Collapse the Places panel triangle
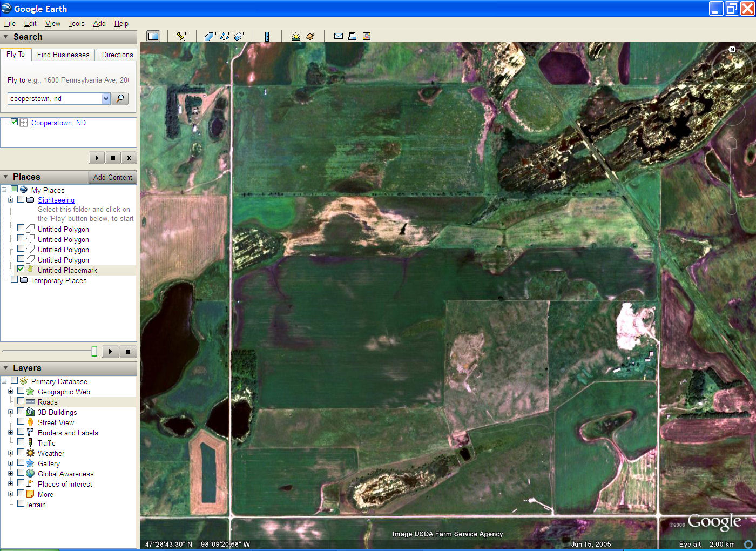 (6, 177)
